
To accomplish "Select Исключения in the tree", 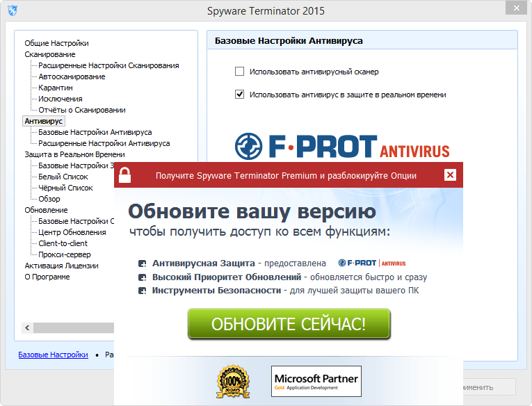I will [61, 99].
